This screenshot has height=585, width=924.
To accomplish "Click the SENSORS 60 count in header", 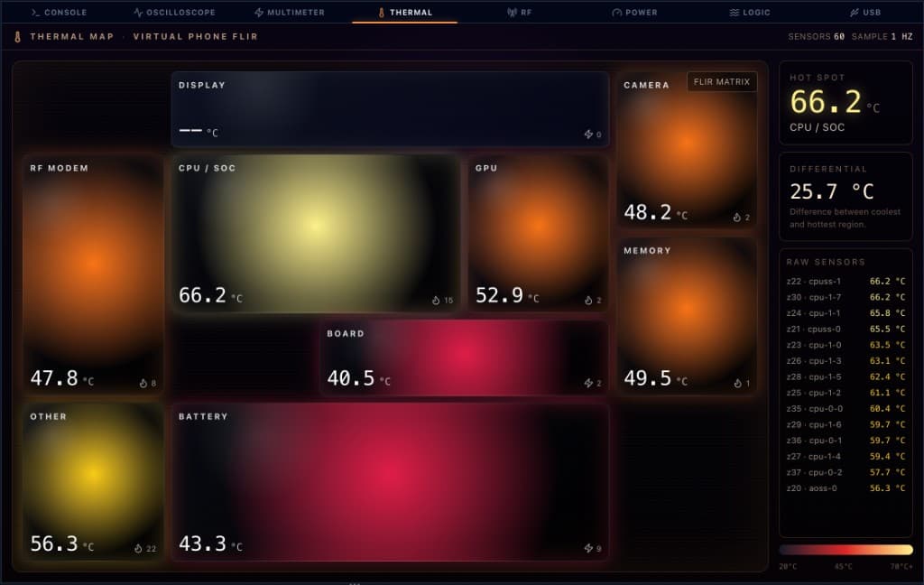I will pos(816,36).
